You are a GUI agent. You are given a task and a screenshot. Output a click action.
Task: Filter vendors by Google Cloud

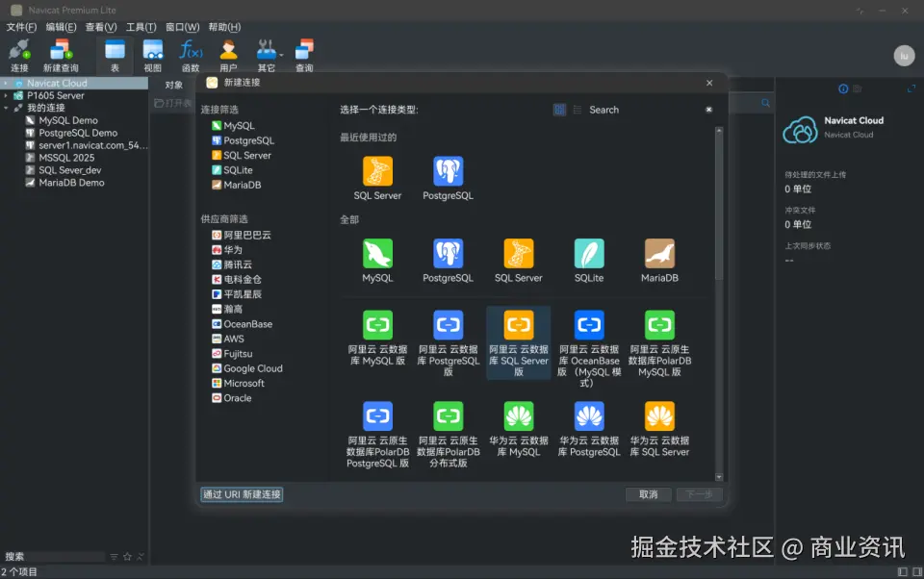pos(247,368)
